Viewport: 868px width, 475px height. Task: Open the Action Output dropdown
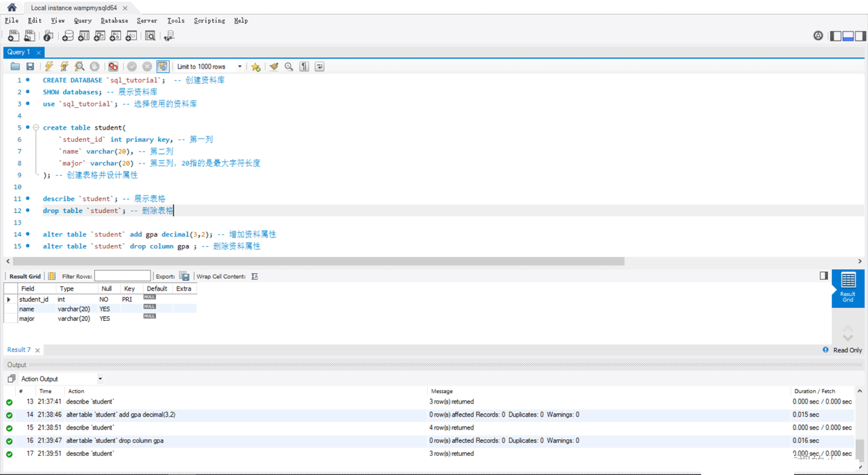(x=99, y=378)
